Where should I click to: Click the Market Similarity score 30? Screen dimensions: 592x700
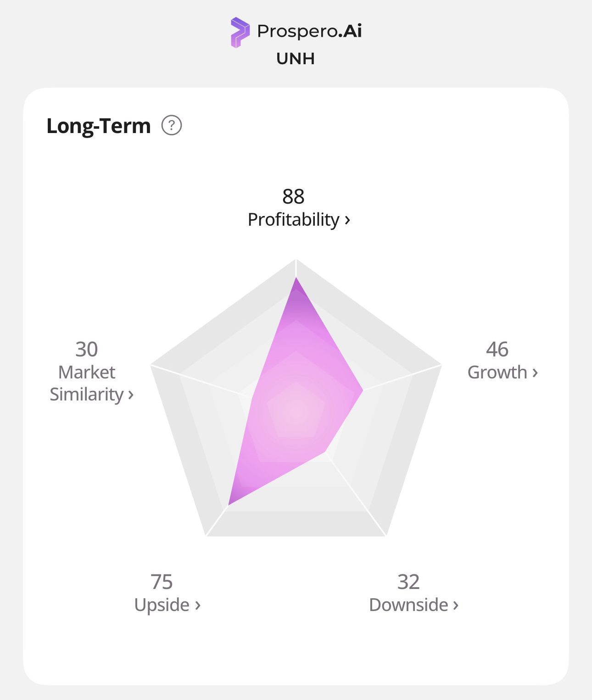(86, 350)
